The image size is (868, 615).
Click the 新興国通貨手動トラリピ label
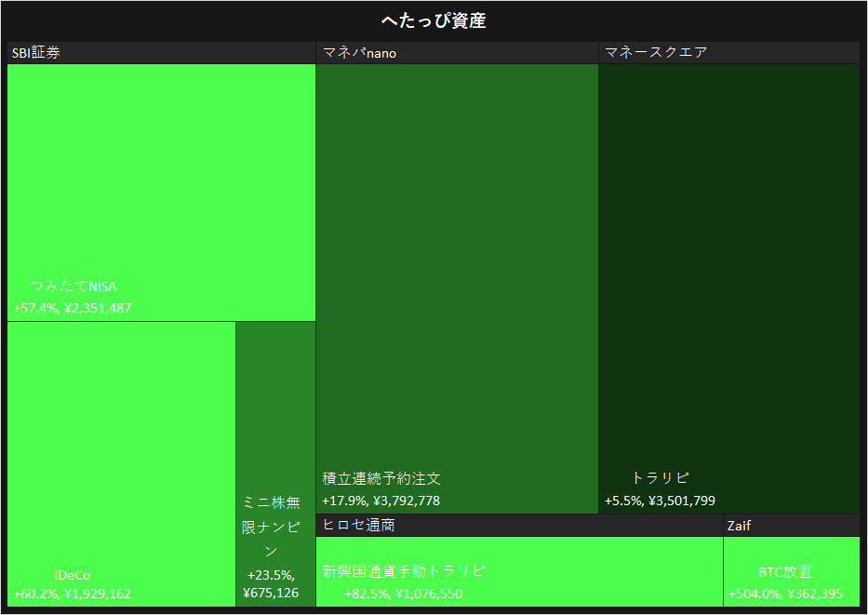point(404,570)
